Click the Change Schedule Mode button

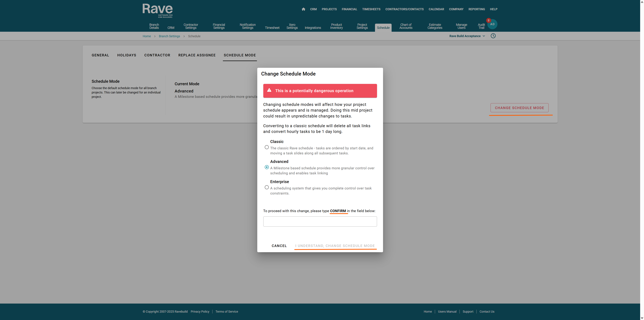coord(519,108)
